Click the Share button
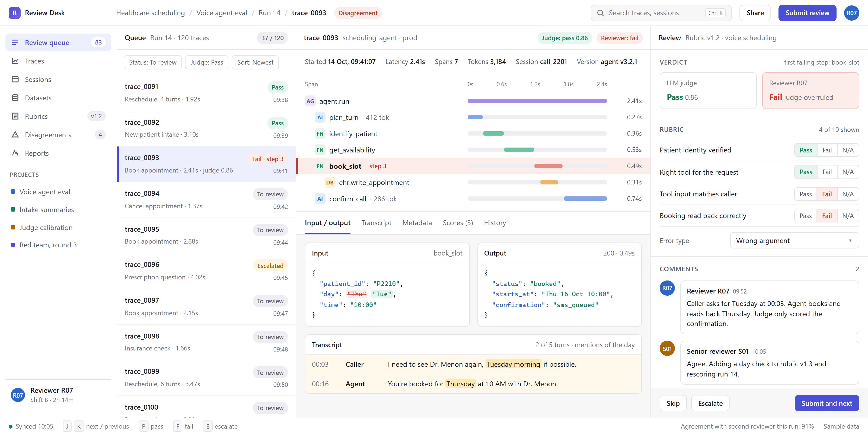 pyautogui.click(x=755, y=13)
